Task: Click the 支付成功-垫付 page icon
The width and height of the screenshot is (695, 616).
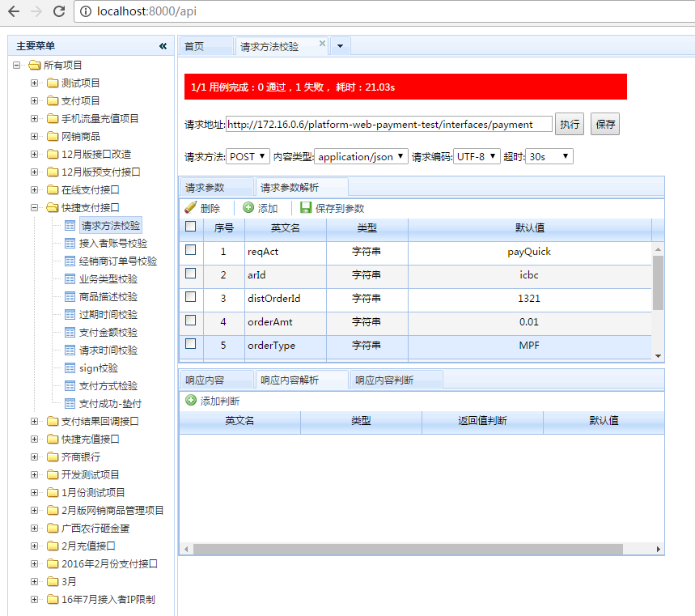Action: pos(70,404)
